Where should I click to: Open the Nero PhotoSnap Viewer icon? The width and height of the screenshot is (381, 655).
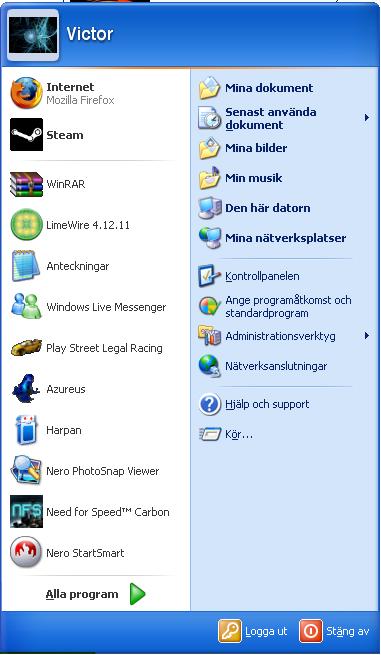point(26,470)
